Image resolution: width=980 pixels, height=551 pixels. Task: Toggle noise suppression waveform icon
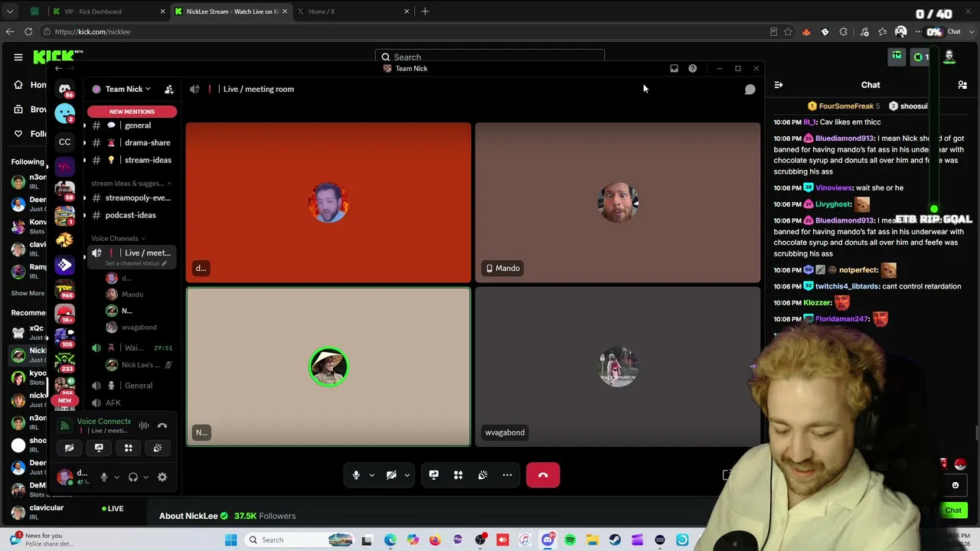144,425
